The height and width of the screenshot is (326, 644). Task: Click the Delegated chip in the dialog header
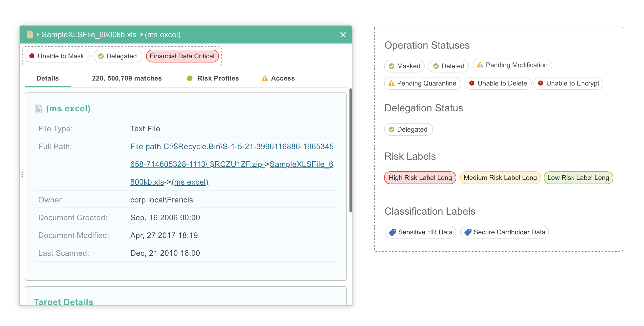click(118, 56)
